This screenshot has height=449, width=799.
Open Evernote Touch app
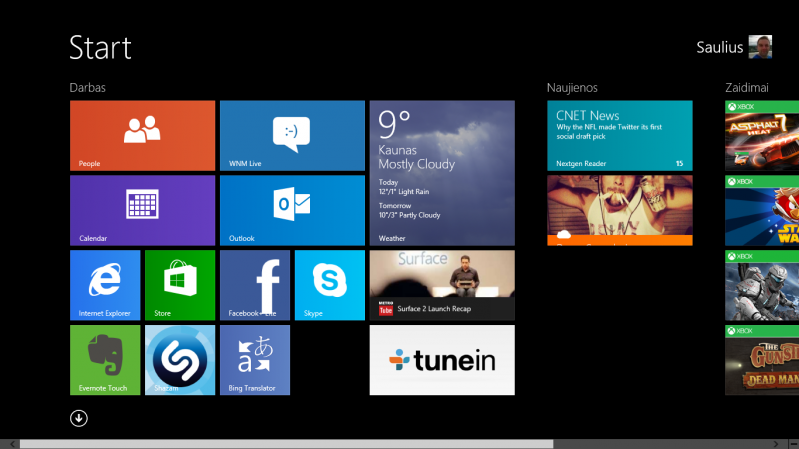(x=105, y=360)
